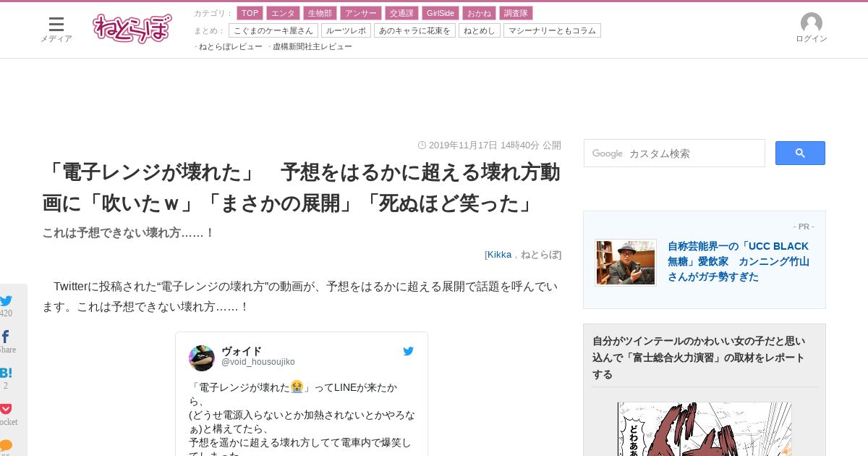Open the ヴォイド tweet author name

242,351
